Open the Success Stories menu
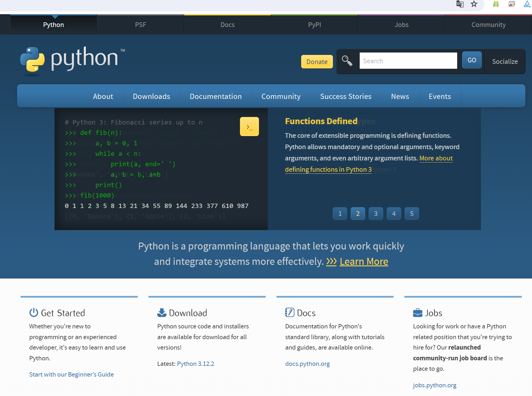The image size is (532, 396). point(345,96)
